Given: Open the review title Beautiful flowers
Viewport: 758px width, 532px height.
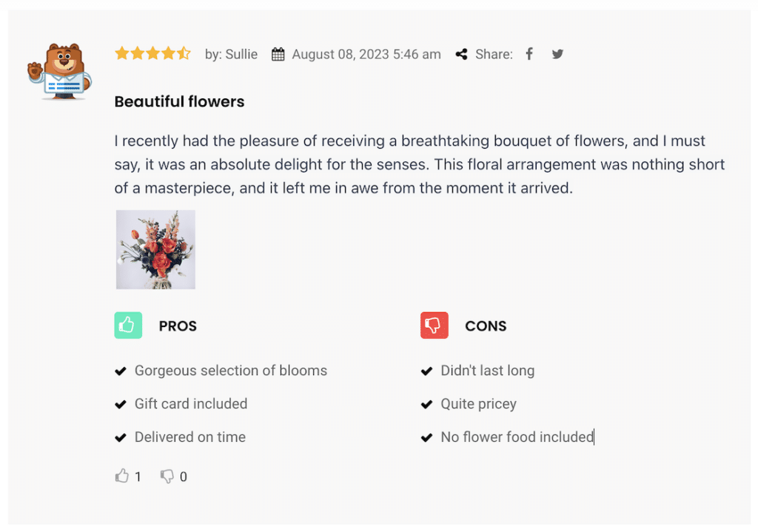Looking at the screenshot, I should [x=179, y=101].
